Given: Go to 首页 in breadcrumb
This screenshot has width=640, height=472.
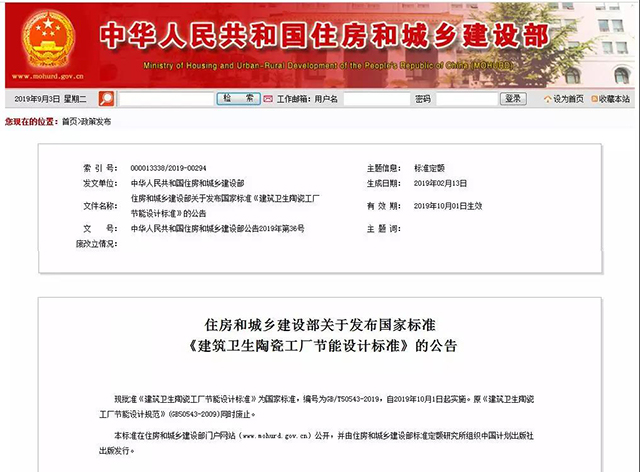Looking at the screenshot, I should 69,121.
